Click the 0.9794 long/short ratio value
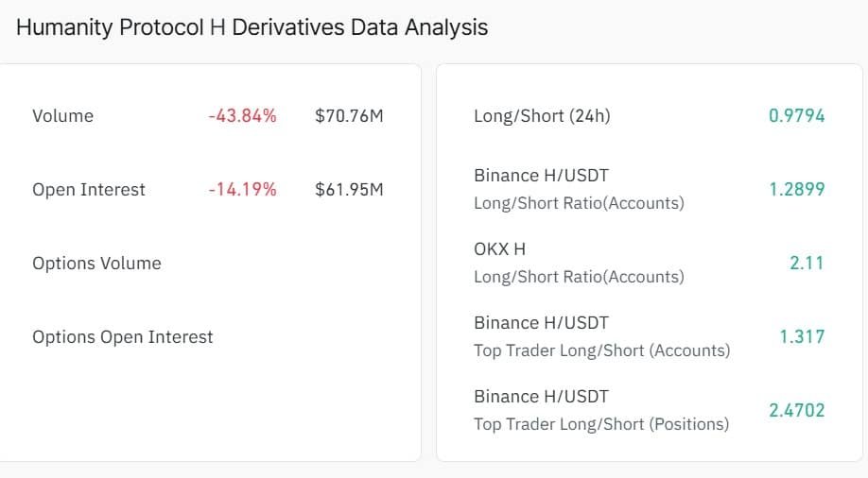 pyautogui.click(x=796, y=115)
